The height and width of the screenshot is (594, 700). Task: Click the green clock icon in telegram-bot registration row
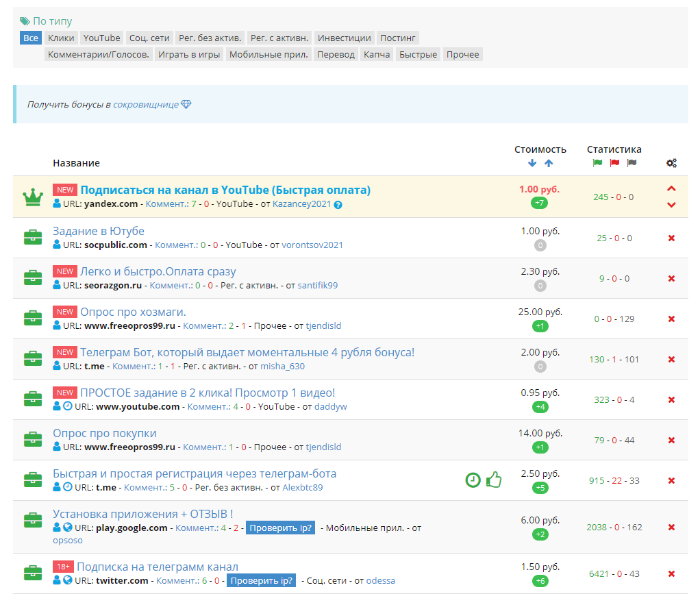tap(473, 480)
